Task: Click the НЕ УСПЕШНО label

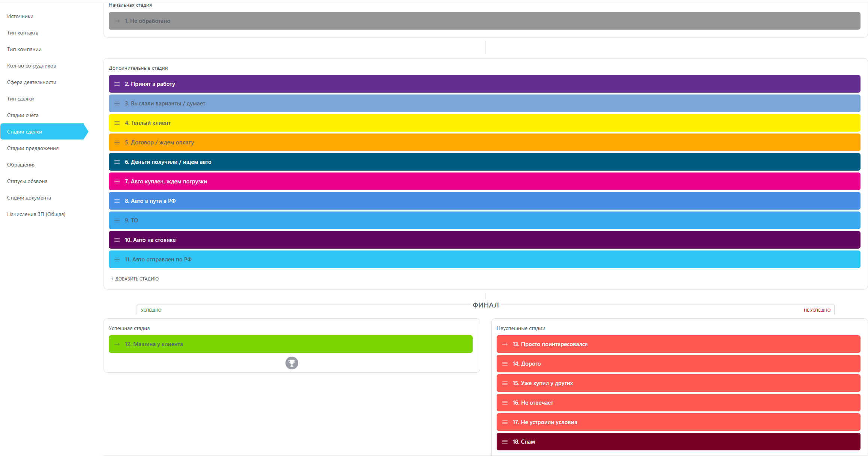Action: pos(817,310)
